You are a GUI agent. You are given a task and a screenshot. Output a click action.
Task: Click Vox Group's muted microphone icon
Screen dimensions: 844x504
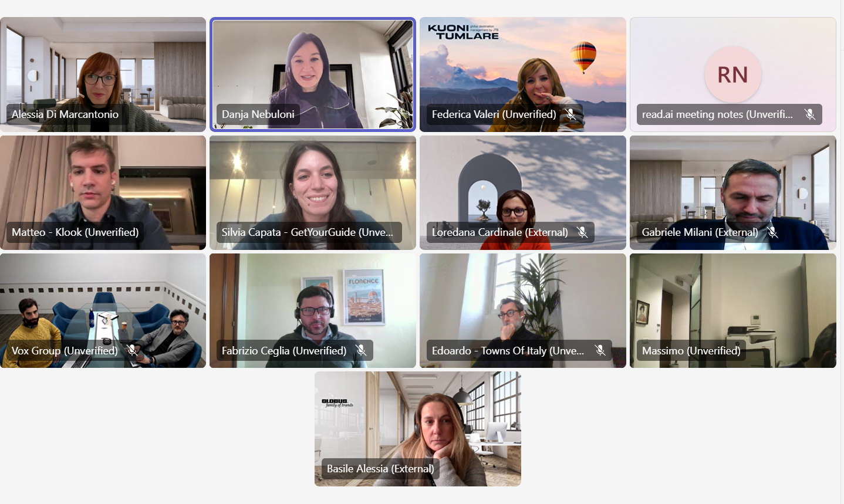(131, 351)
